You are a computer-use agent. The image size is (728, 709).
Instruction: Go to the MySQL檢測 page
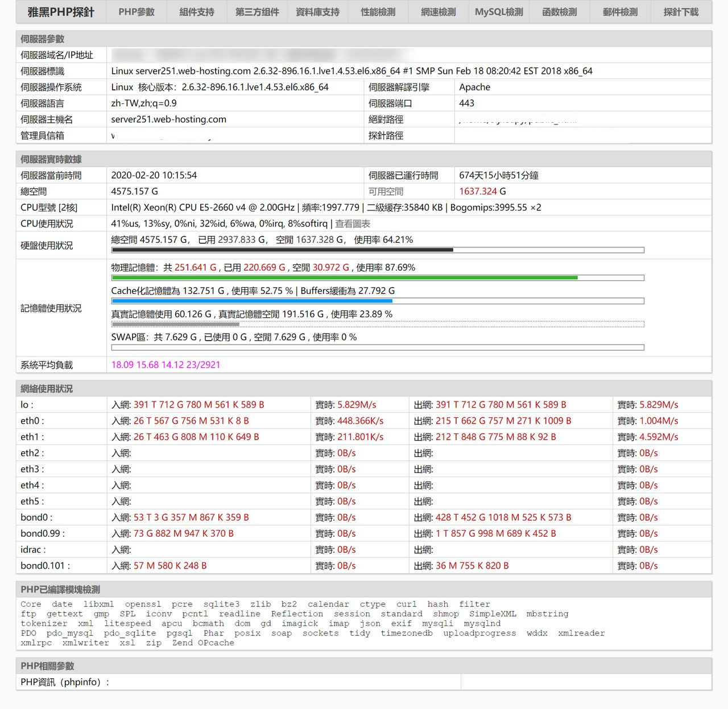[498, 11]
